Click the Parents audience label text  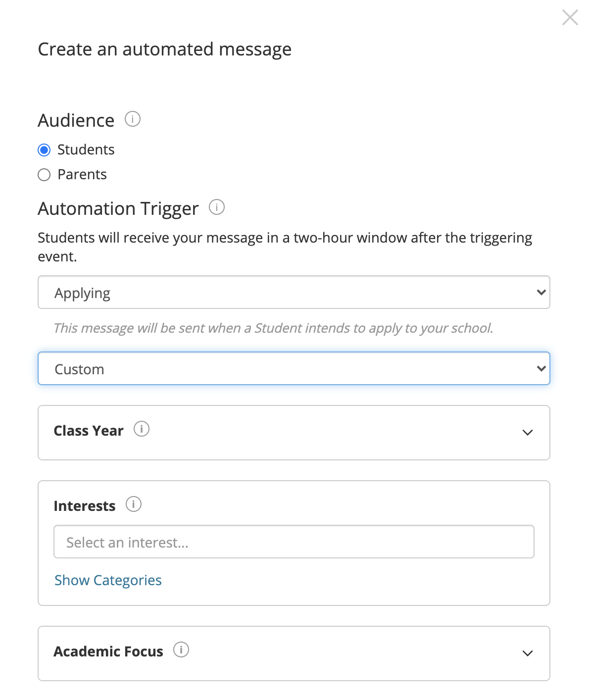(82, 174)
